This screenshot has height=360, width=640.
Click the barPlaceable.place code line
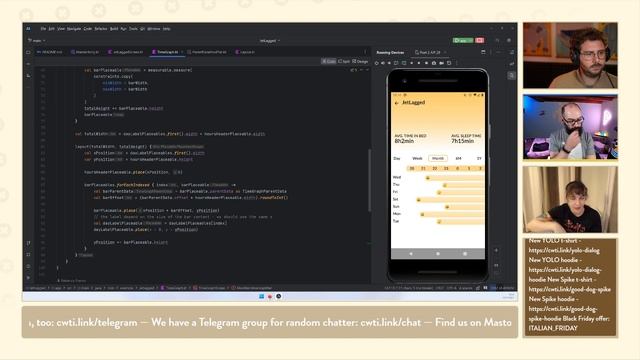pos(157,211)
